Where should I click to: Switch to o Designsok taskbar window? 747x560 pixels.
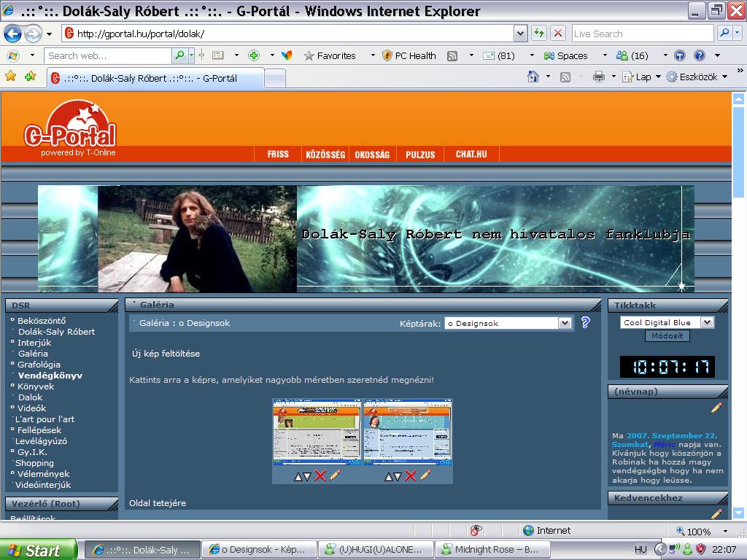(x=260, y=550)
